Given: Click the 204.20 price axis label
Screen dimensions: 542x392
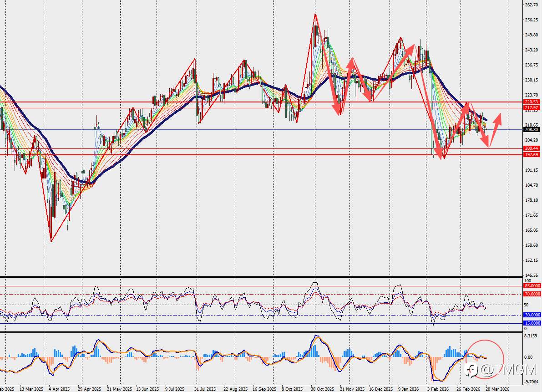Looking at the screenshot, I should tap(531, 140).
